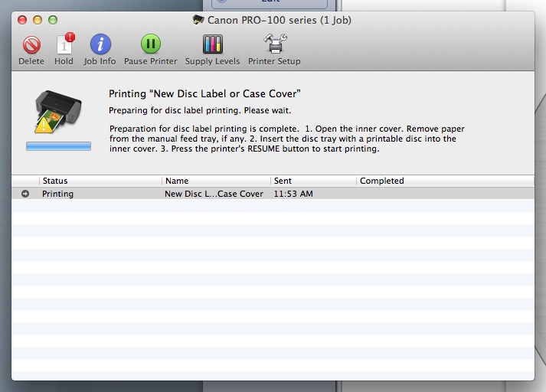Minimize the print queue with yellow button
Screen dimensions: 546x392
38,19
